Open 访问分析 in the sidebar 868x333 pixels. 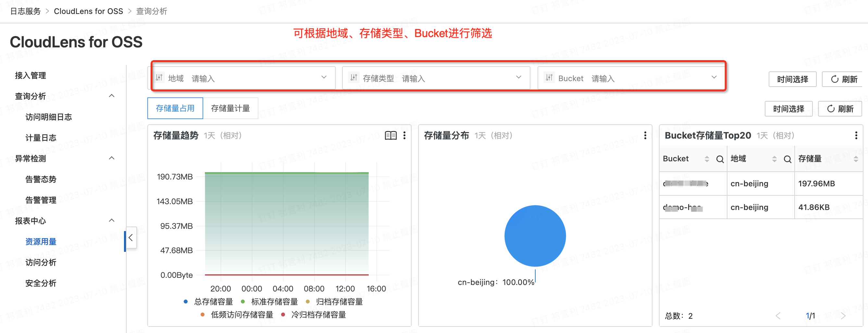[x=41, y=263]
